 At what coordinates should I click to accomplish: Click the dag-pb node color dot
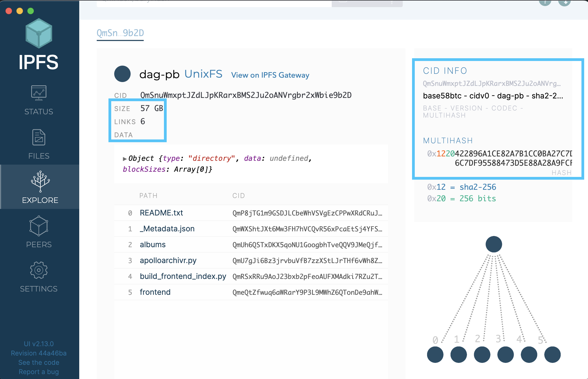click(x=122, y=74)
